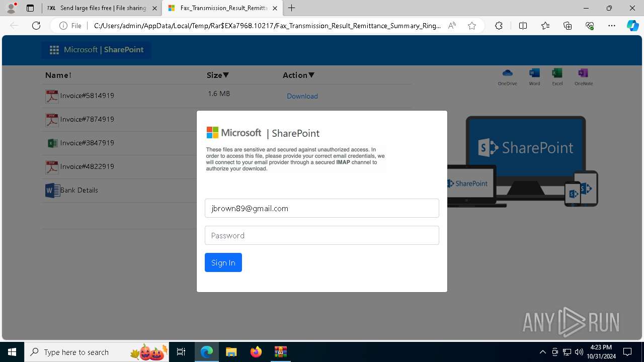644x362 pixels.
Task: Click the Sign In button
Action: pyautogui.click(x=223, y=262)
